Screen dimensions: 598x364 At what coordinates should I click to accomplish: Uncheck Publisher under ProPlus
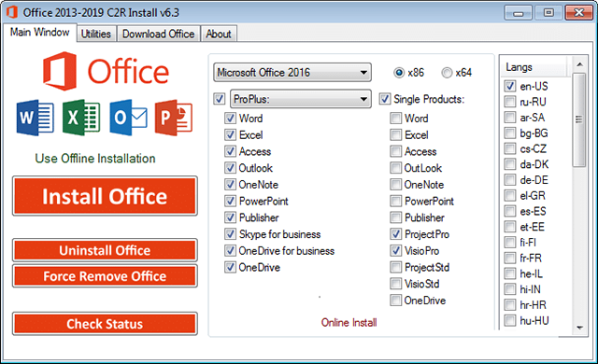coord(230,217)
